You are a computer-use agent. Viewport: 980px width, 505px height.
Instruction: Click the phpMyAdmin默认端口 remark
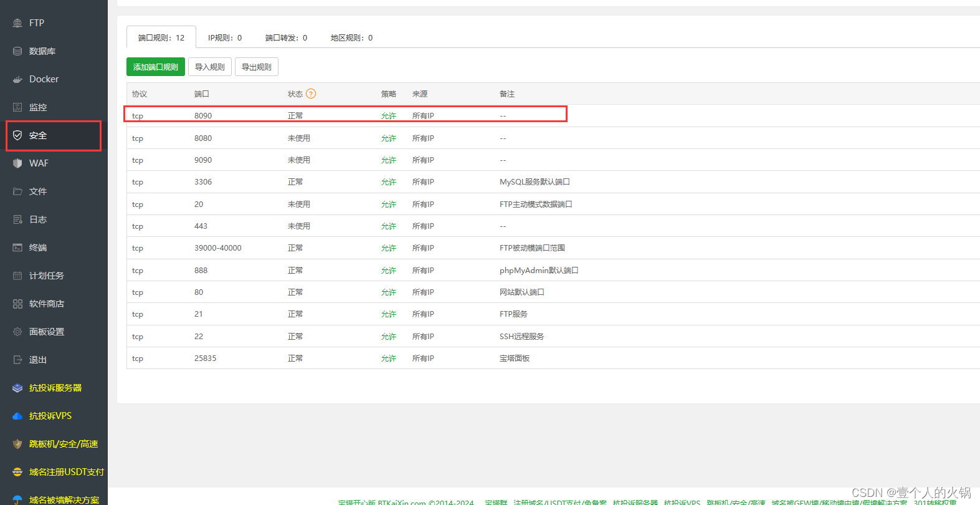[540, 271]
